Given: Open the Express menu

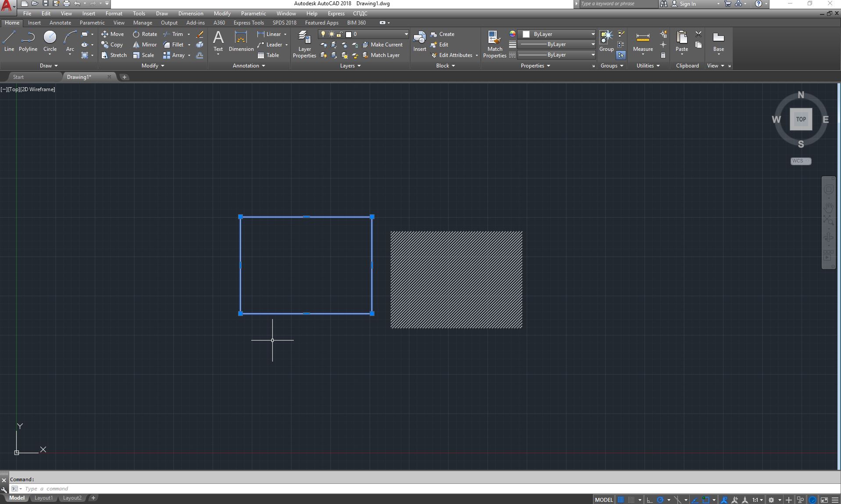Looking at the screenshot, I should tap(336, 14).
